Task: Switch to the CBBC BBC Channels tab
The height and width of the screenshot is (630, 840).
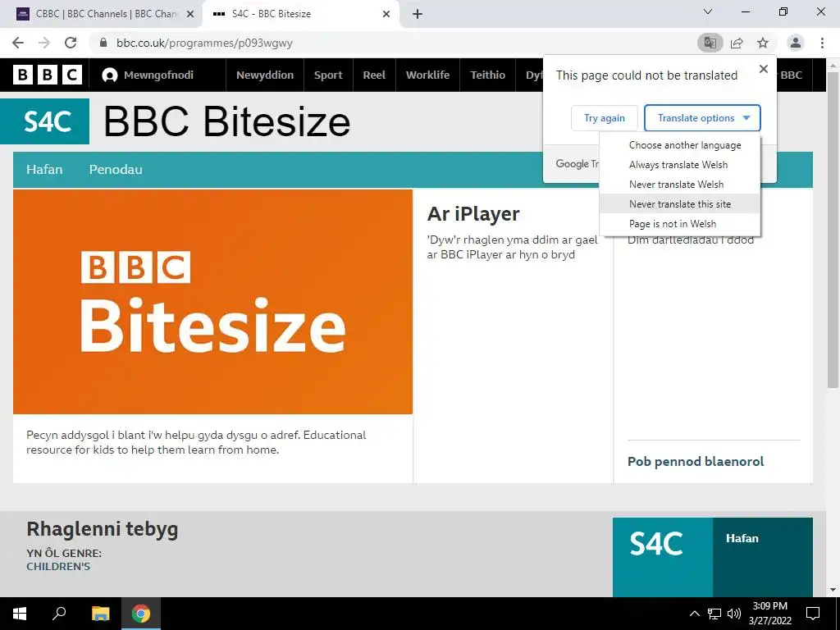Action: click(x=102, y=14)
